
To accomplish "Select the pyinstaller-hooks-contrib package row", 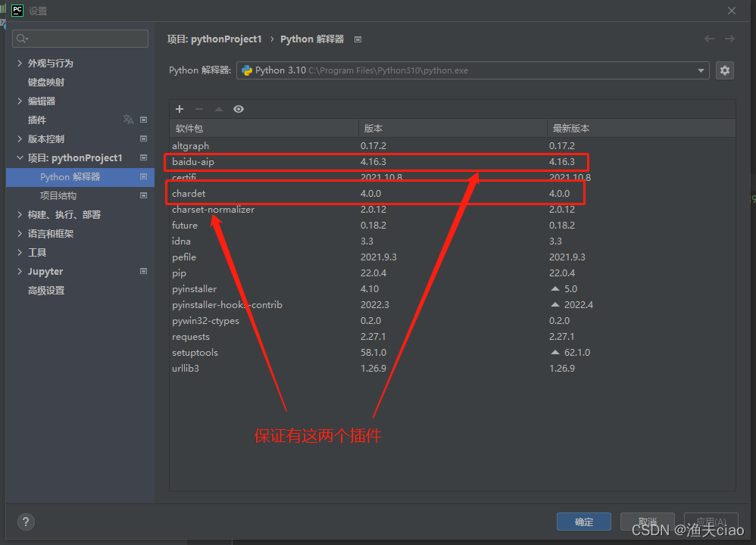I will coord(452,304).
